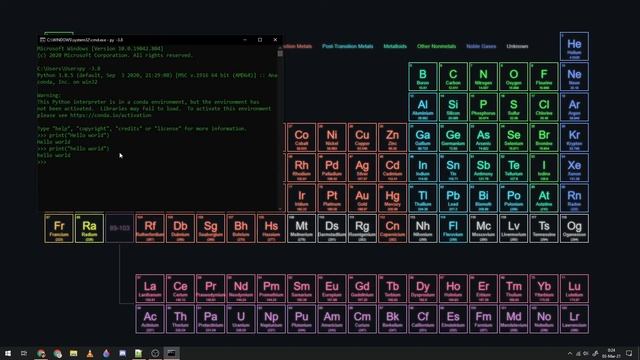Open Task View on the taskbar
The height and width of the screenshot is (360, 640).
pos(24,353)
